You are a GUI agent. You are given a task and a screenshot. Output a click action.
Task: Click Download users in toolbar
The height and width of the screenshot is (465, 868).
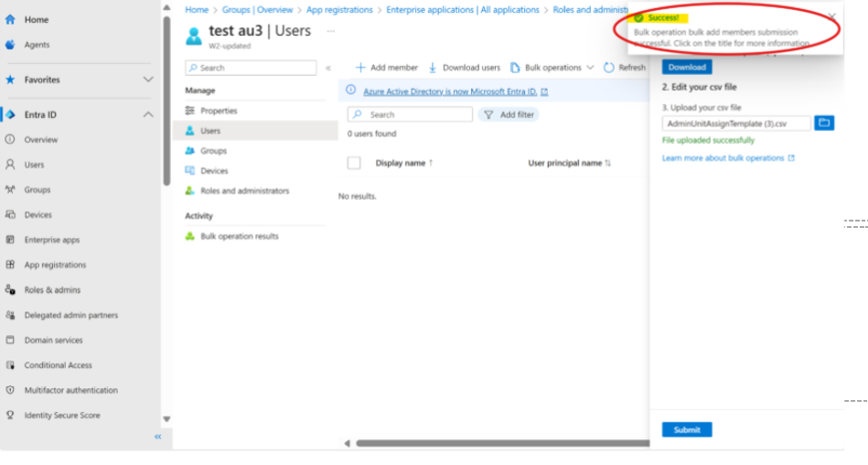[x=464, y=68]
